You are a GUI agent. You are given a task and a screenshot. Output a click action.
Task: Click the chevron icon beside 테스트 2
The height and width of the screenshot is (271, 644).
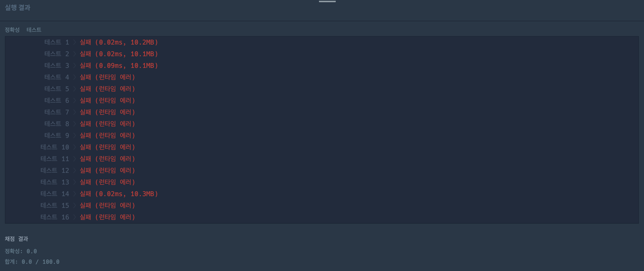74,54
